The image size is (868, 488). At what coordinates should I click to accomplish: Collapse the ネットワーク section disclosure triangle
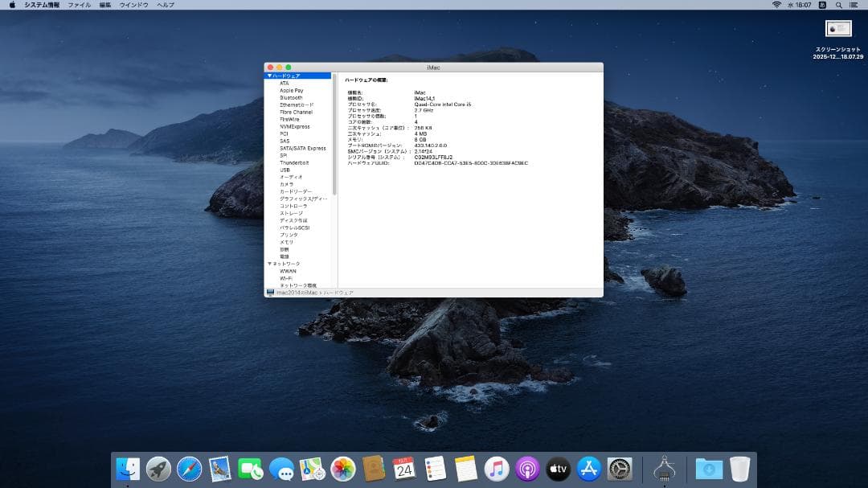click(x=270, y=263)
